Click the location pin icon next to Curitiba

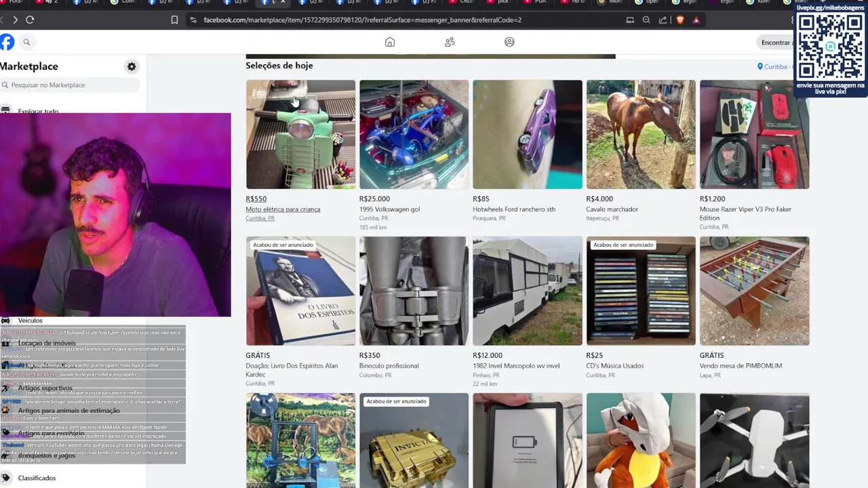click(760, 66)
